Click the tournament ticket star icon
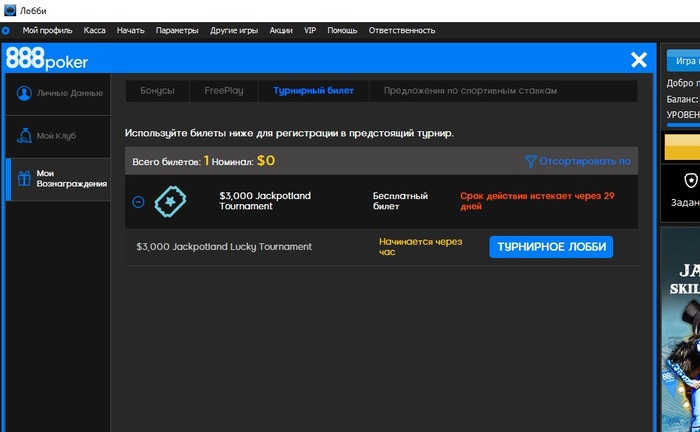The height and width of the screenshot is (432, 700). [x=170, y=201]
